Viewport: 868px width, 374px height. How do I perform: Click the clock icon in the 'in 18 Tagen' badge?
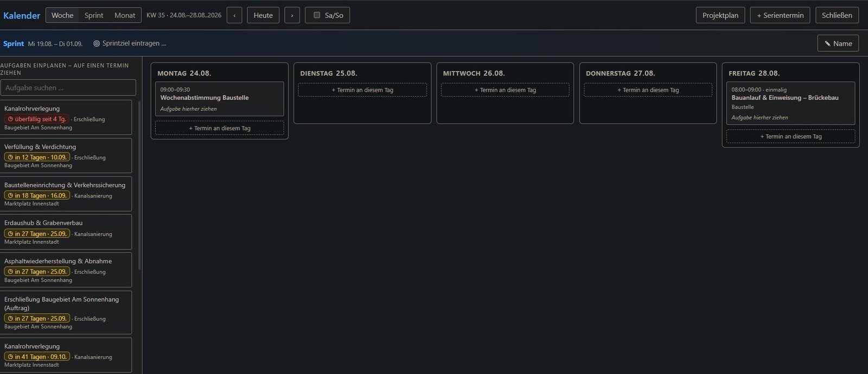[10, 195]
